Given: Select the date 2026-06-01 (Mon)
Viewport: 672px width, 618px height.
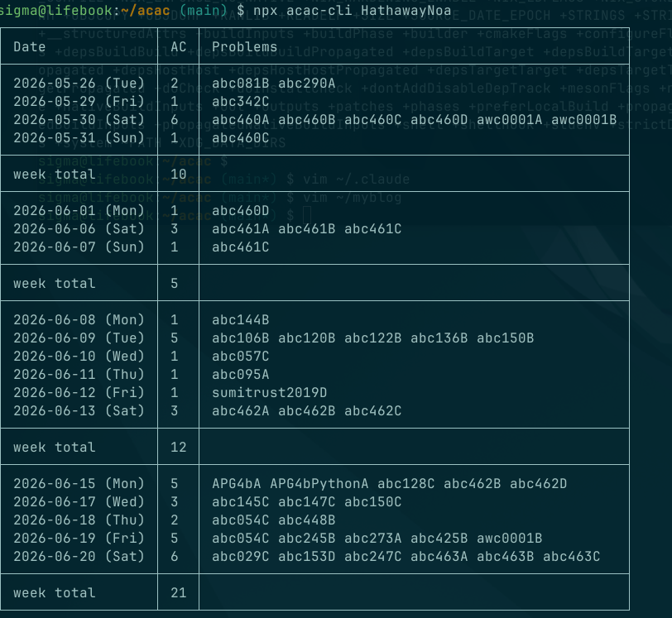Looking at the screenshot, I should coord(79,211).
